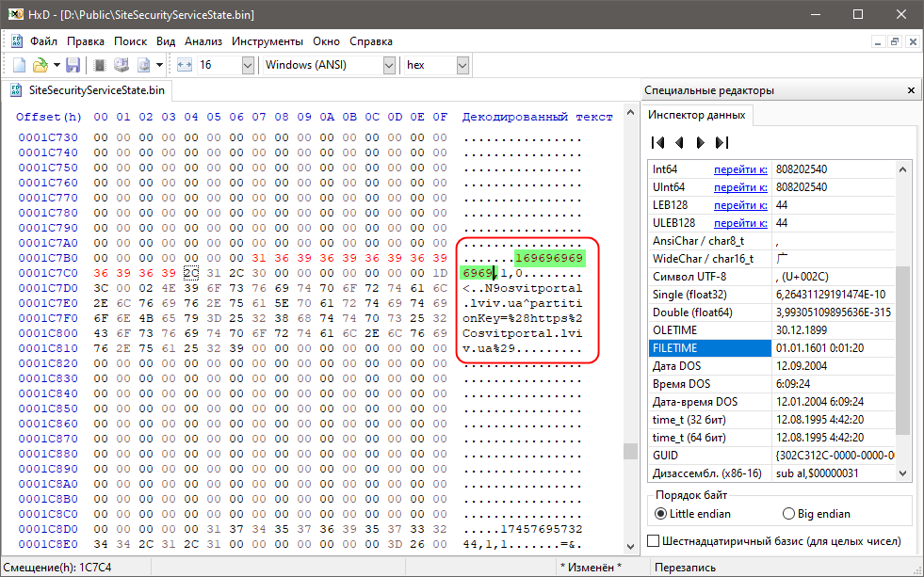Minimize the inner document window
924x577 pixels.
pos(878,41)
